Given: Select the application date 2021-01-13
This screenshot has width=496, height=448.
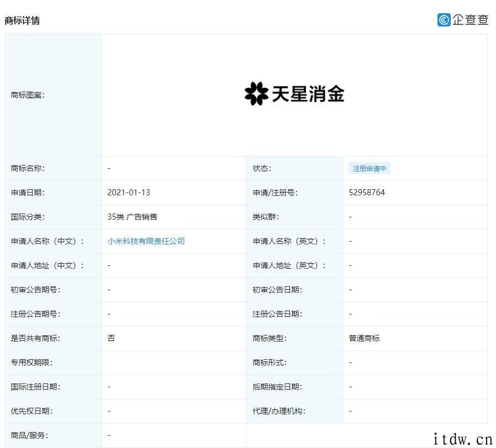Looking at the screenshot, I should point(129,193).
